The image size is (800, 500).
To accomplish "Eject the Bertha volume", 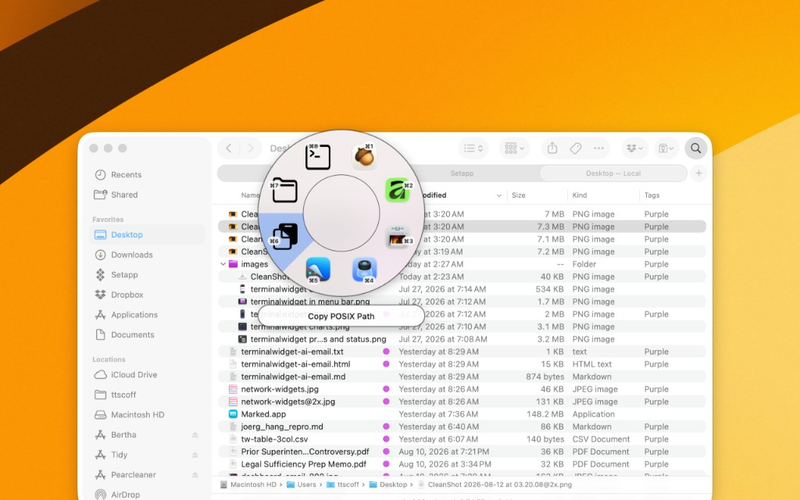I will [x=195, y=435].
